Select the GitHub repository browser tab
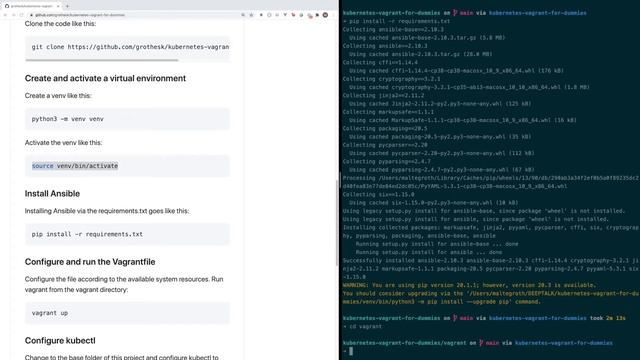Image resolution: width=640 pixels, height=360 pixels. click(32, 6)
